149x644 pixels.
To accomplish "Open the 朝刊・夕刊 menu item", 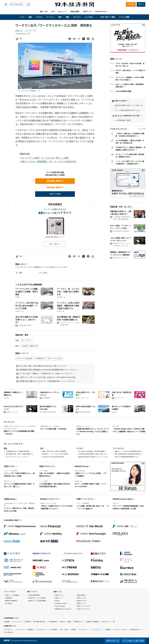I will coord(44,11).
